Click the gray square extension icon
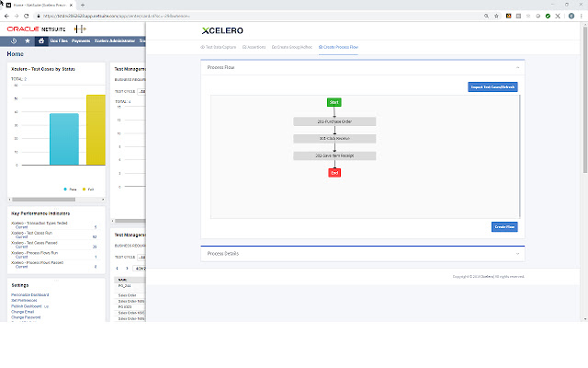 [x=518, y=16]
